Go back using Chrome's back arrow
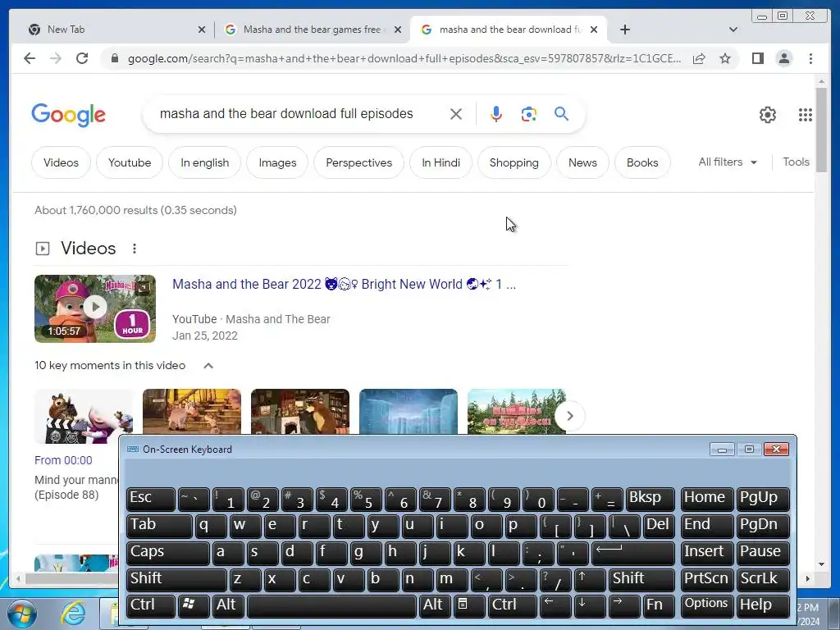This screenshot has width=840, height=630. point(30,58)
